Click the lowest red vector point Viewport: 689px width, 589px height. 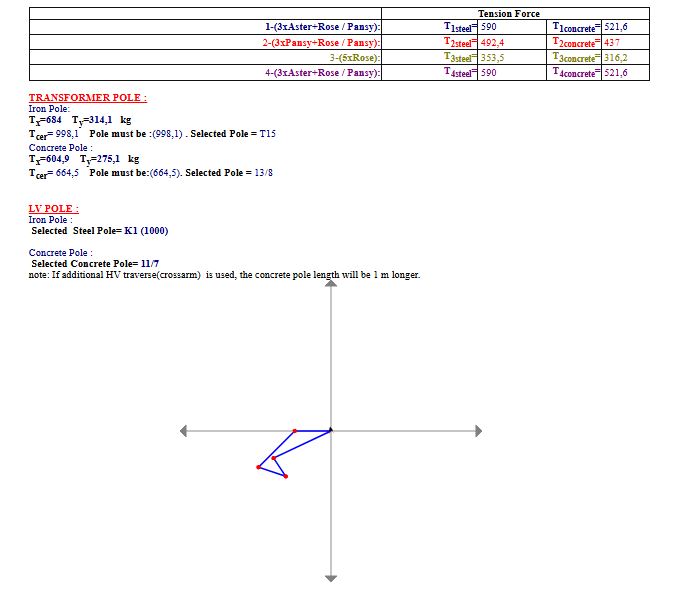point(286,476)
